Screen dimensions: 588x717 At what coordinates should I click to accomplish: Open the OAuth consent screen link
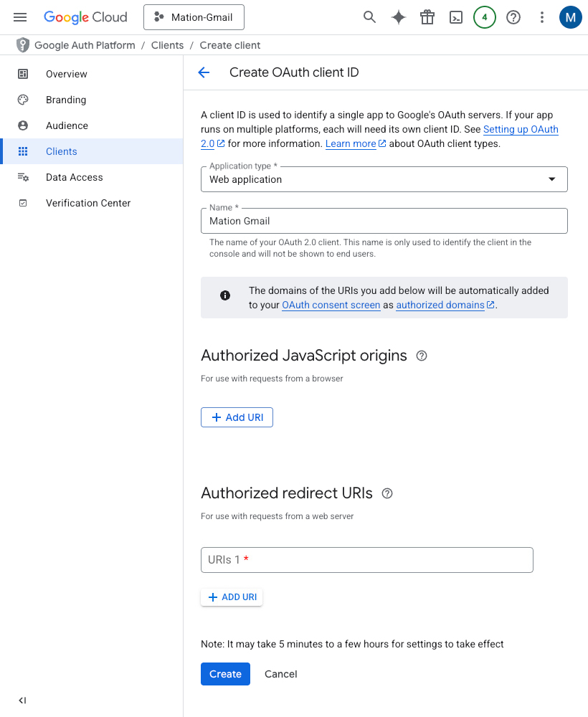click(x=331, y=305)
